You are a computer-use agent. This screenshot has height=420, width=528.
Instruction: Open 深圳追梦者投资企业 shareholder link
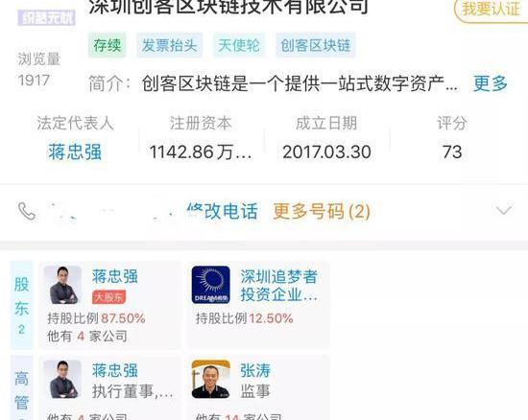coord(279,285)
